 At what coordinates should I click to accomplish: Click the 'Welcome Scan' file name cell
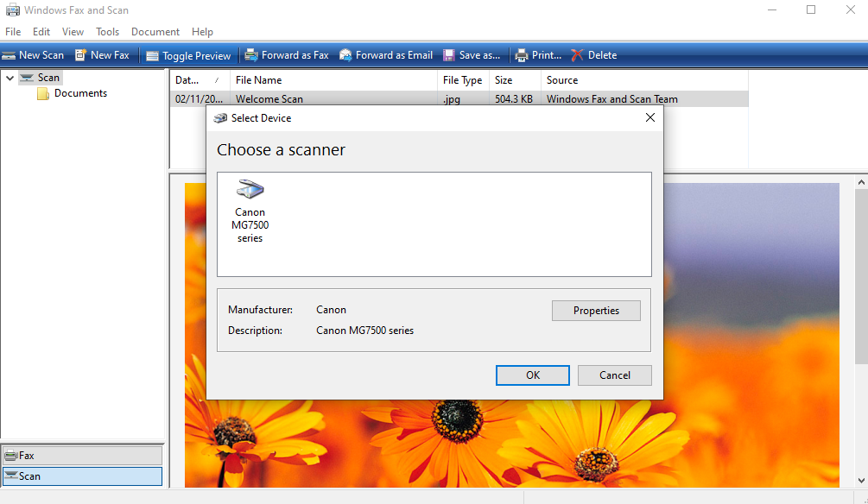[x=269, y=99]
